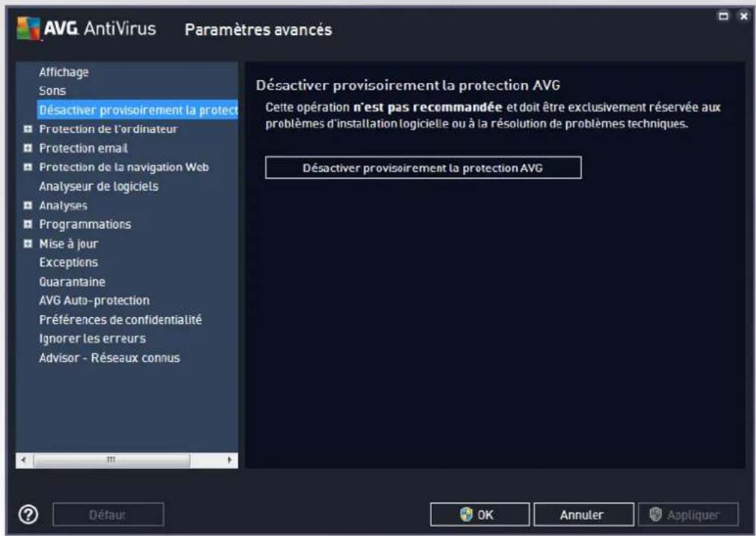Screen dimensions: 756x536
Task: Close the Paramètres avancés window
Action: coord(743,16)
